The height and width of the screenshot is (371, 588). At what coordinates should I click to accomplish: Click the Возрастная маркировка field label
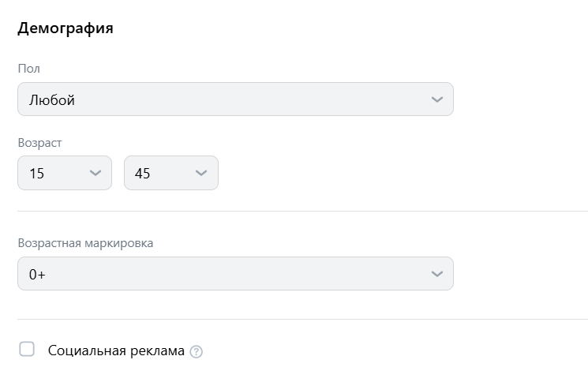click(85, 242)
